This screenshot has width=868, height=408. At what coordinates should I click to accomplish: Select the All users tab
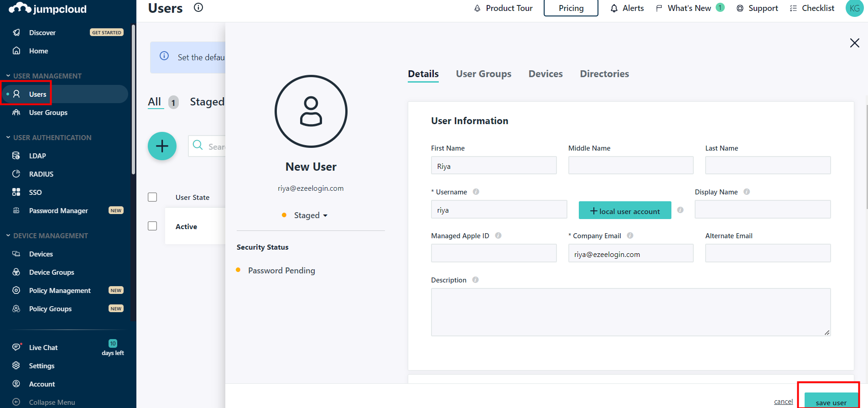coord(155,102)
